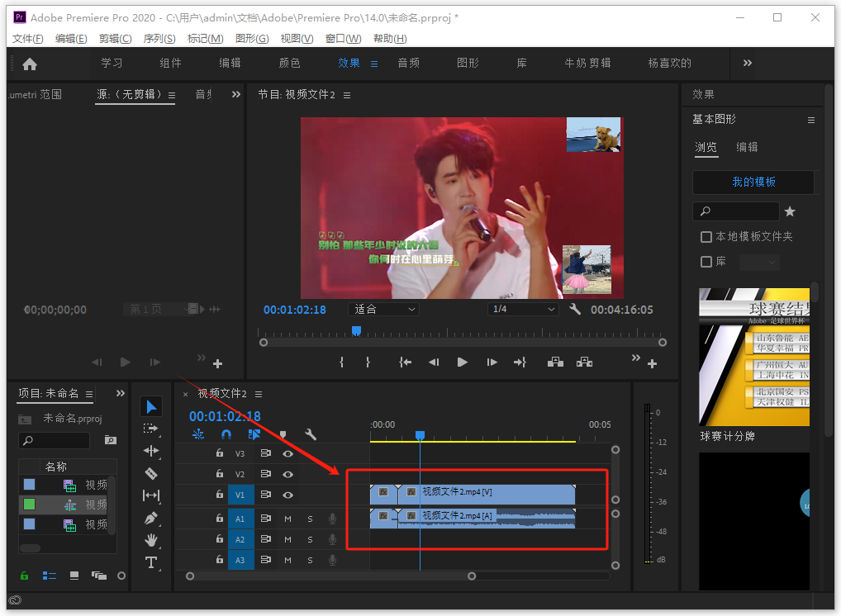
Task: Click the Lift button in program monitor
Action: pyautogui.click(x=554, y=362)
